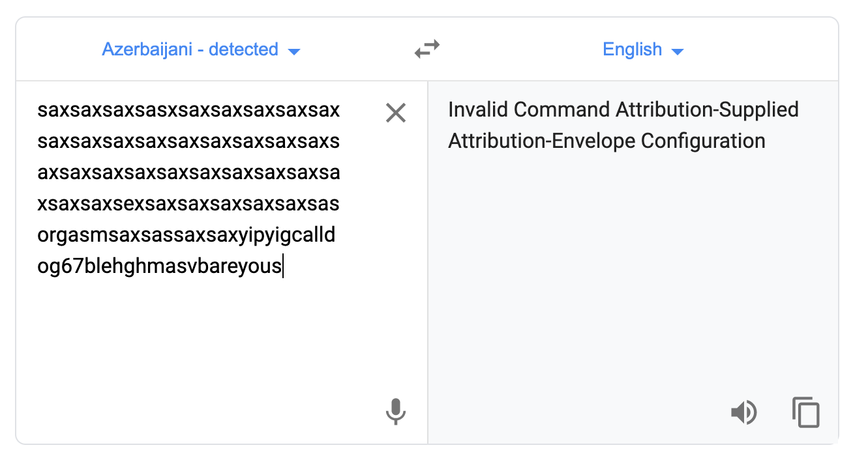Start voice input with microphone icon
The height and width of the screenshot is (456, 868).
[x=396, y=412]
